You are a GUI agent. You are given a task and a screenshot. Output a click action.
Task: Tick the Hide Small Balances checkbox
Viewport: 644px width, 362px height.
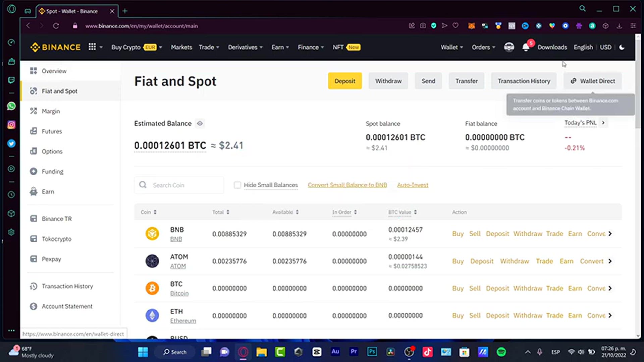click(x=237, y=185)
